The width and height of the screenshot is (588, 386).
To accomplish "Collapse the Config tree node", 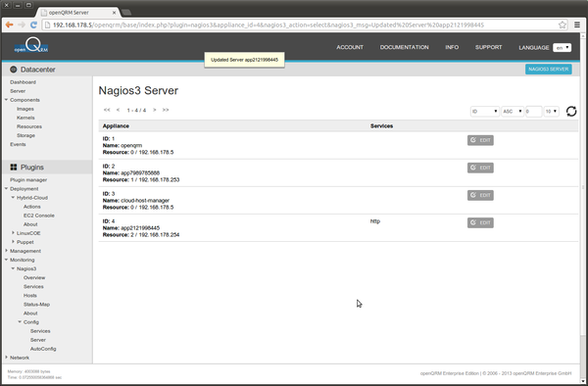I will tap(20, 322).
